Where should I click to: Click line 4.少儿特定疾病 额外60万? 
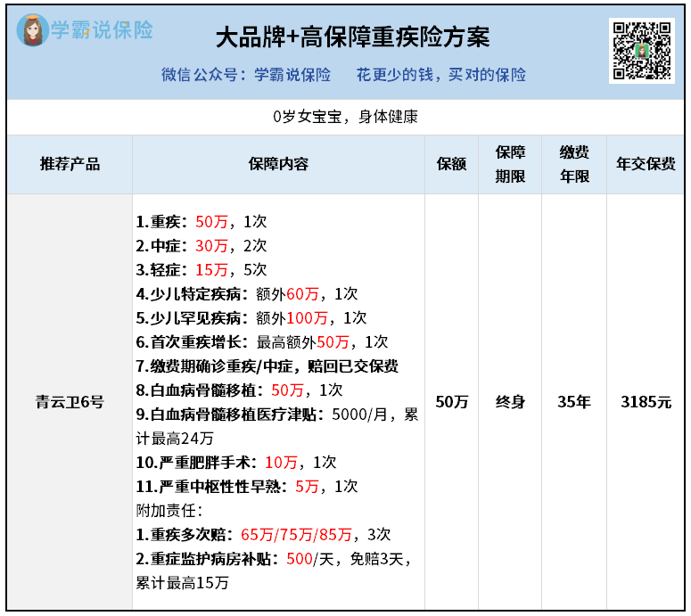coord(247,294)
